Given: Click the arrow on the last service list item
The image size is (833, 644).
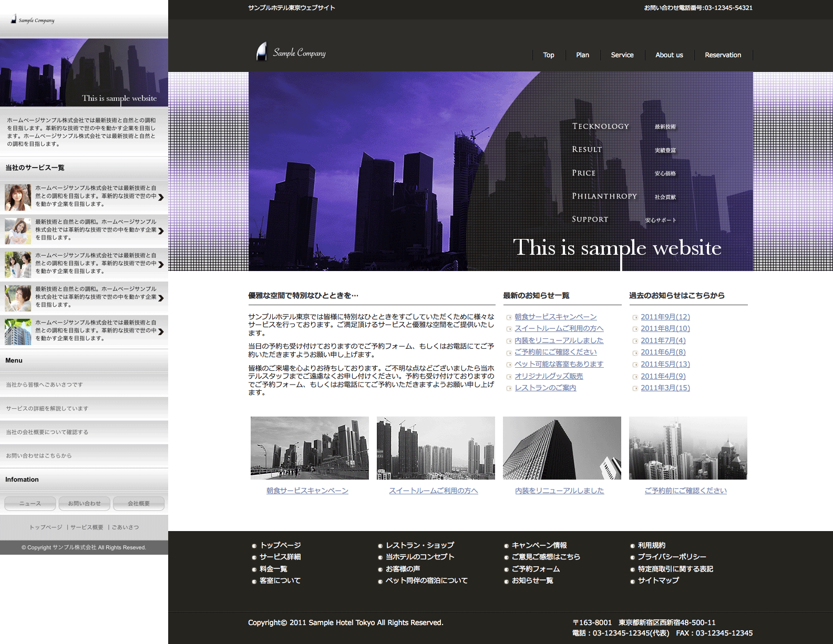Looking at the screenshot, I should pos(161,331).
